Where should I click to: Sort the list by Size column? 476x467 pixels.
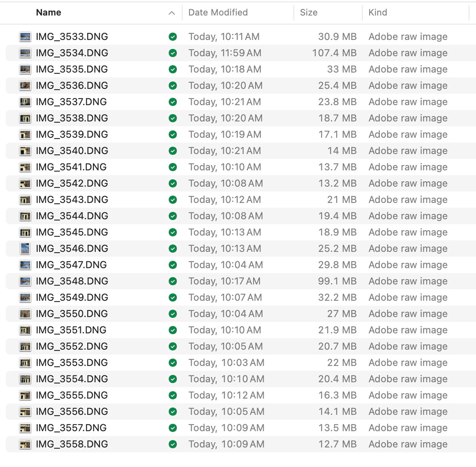pyautogui.click(x=309, y=13)
